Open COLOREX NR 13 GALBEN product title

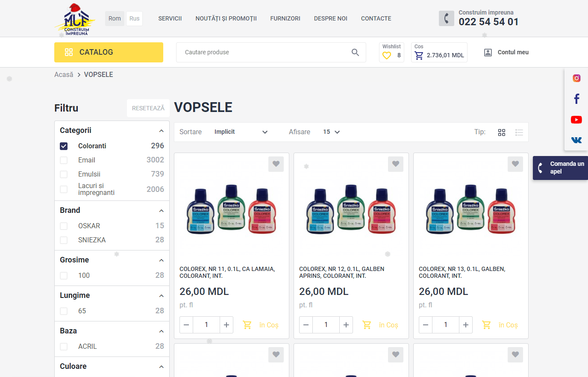pyautogui.click(x=462, y=272)
